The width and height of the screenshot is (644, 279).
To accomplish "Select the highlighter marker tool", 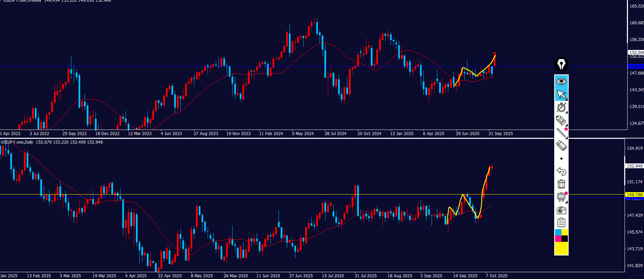I will click(x=561, y=120).
